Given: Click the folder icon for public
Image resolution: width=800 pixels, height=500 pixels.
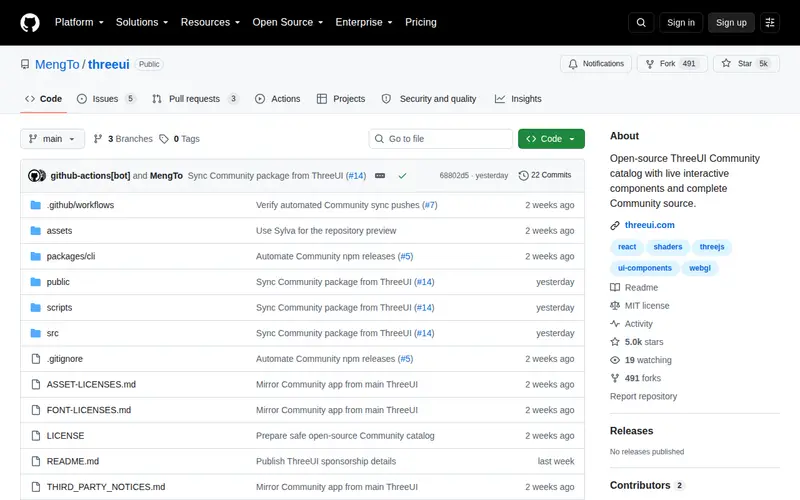Looking at the screenshot, I should 35,282.
